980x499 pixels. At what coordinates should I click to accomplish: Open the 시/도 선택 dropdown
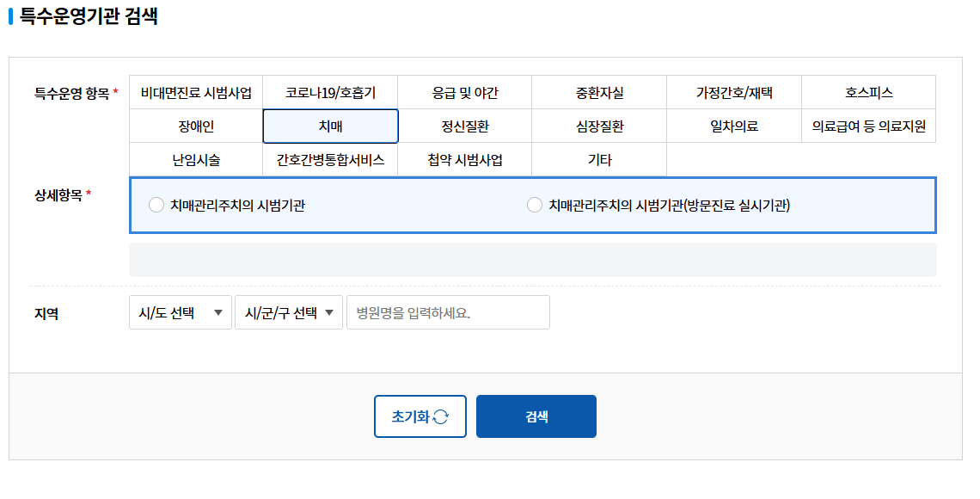(180, 311)
